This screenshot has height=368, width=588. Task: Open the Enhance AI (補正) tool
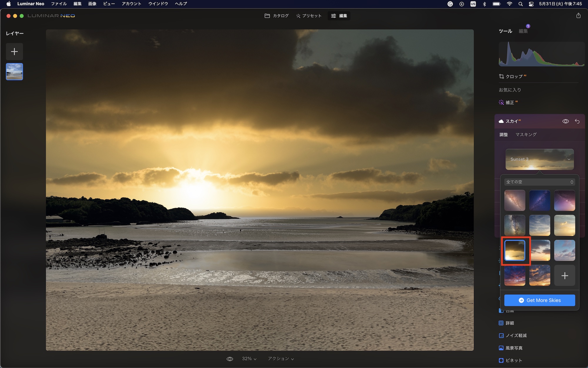pos(509,102)
